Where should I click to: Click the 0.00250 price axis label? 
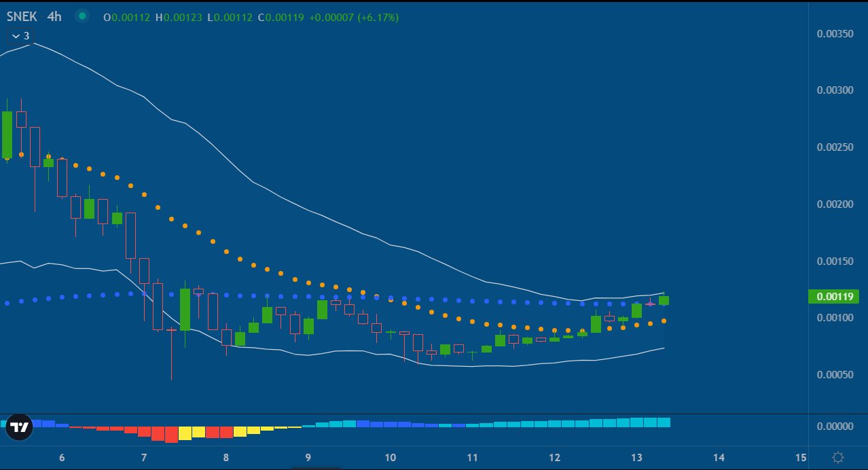(x=834, y=147)
